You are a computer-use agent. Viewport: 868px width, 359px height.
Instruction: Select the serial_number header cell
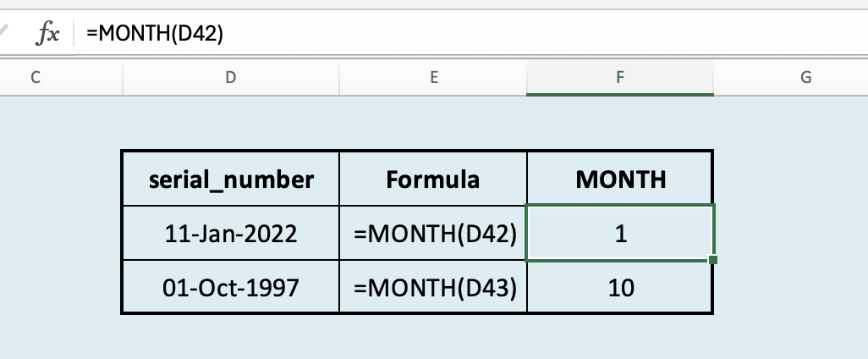pyautogui.click(x=231, y=179)
